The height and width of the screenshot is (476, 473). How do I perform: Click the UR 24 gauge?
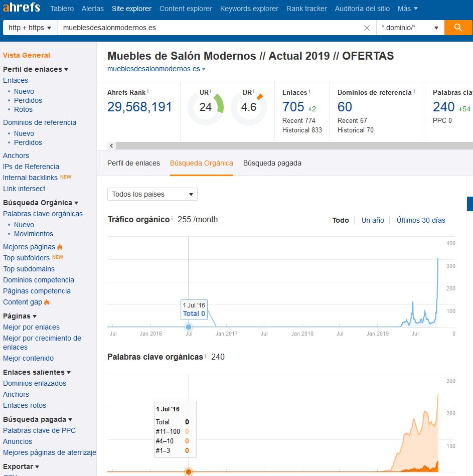click(206, 107)
